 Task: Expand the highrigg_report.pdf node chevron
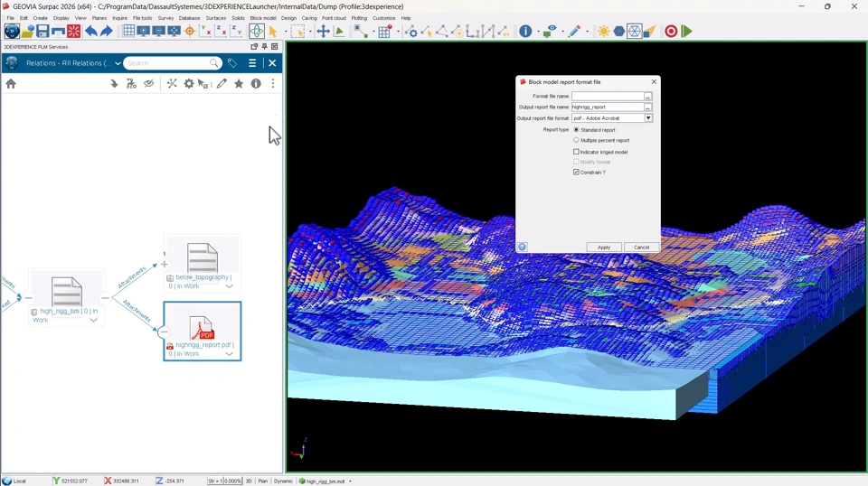pyautogui.click(x=229, y=354)
